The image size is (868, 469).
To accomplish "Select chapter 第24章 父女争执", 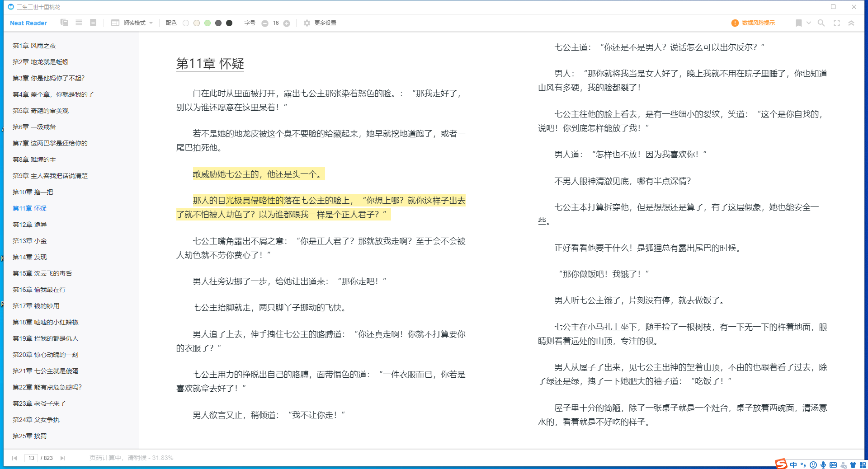I will click(36, 420).
